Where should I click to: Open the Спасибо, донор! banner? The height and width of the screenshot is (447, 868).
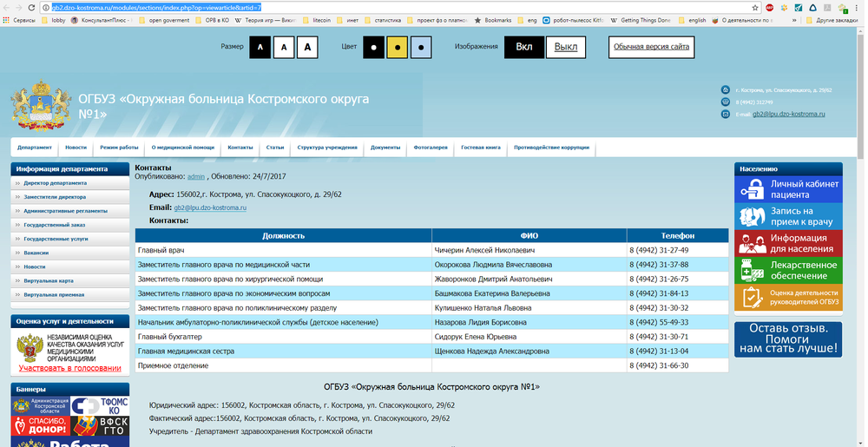pyautogui.click(x=41, y=426)
